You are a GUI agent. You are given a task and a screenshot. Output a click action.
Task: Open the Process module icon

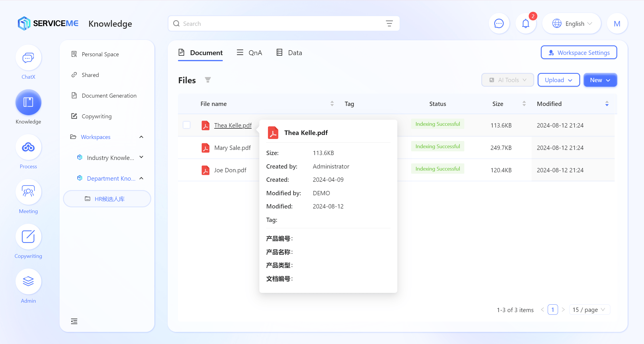[x=28, y=147]
